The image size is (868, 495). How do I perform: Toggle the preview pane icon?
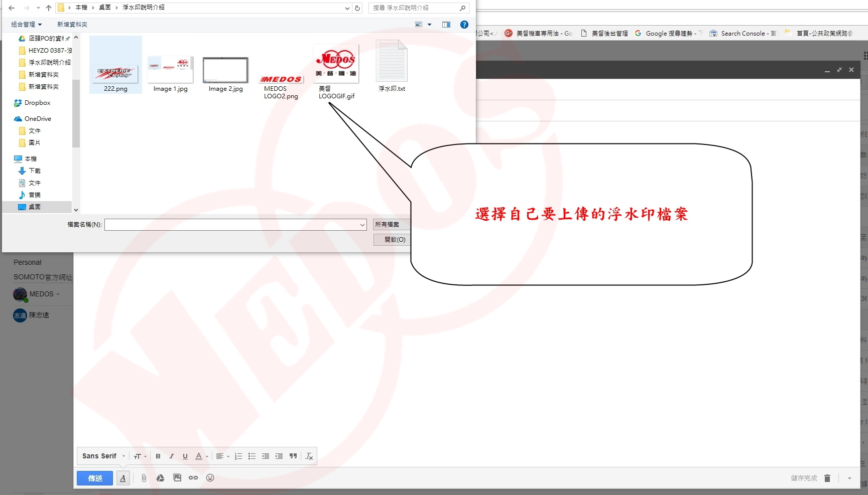click(446, 25)
